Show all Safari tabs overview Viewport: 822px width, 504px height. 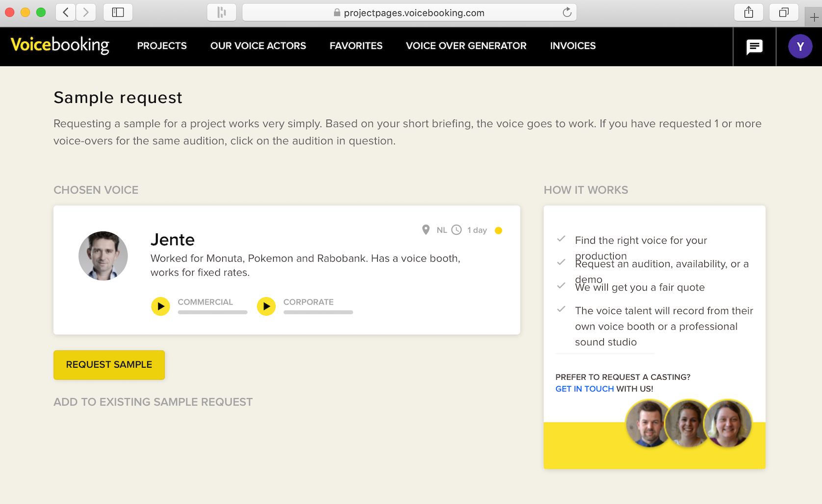click(784, 13)
